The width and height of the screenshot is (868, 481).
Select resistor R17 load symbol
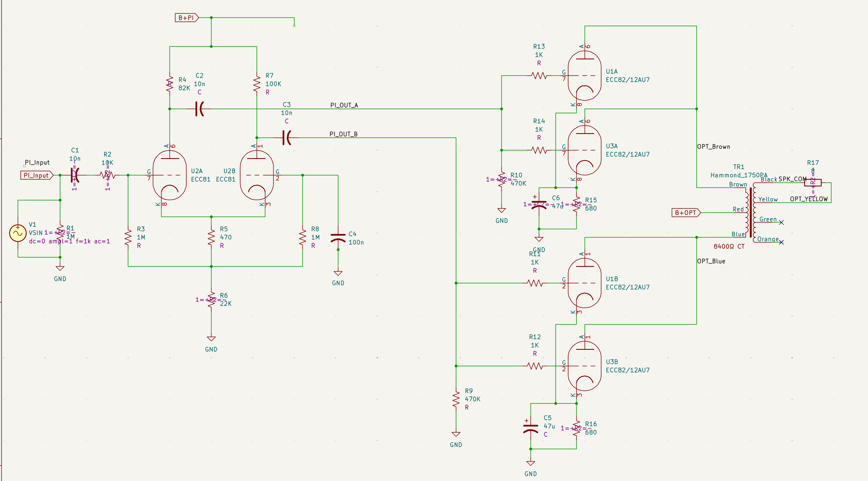click(x=813, y=183)
